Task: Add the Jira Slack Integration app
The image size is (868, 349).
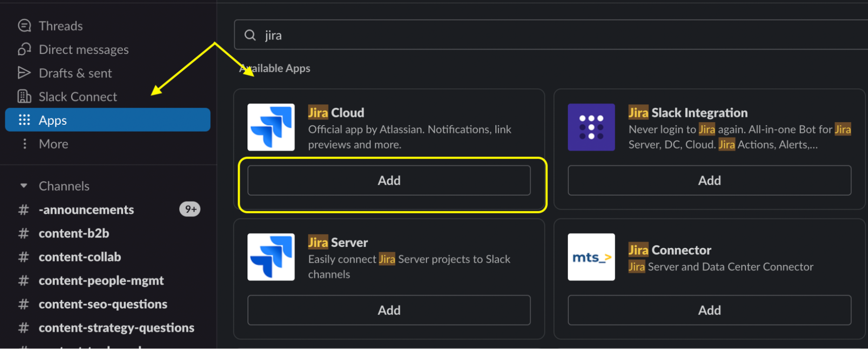Action: pos(710,180)
